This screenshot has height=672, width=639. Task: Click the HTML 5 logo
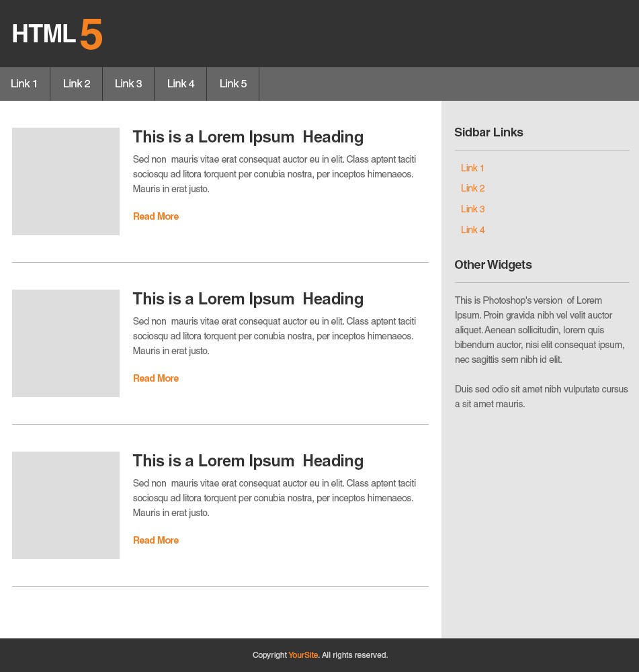pos(56,34)
